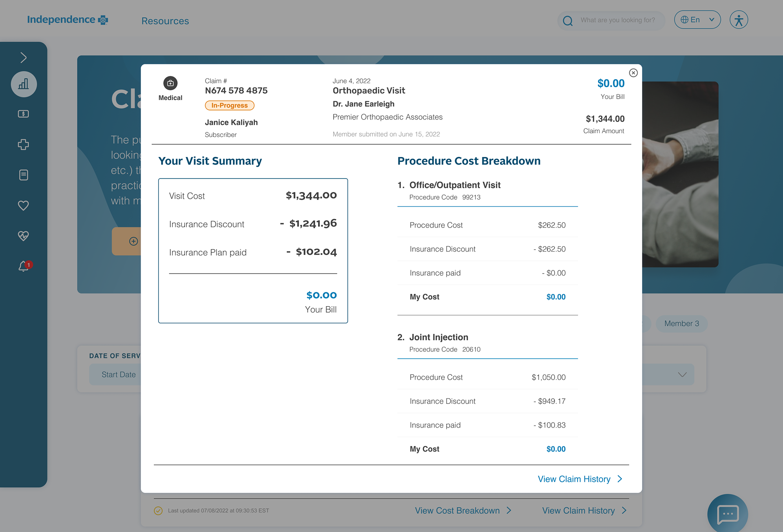Click the In-Progress status badge
This screenshot has height=532, width=783.
pos(229,105)
